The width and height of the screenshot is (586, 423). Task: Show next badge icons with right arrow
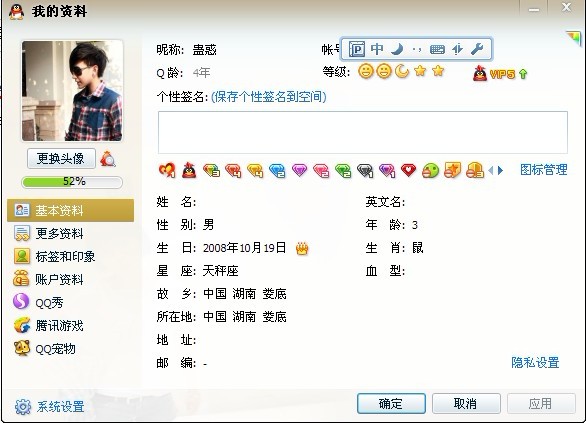pos(500,170)
